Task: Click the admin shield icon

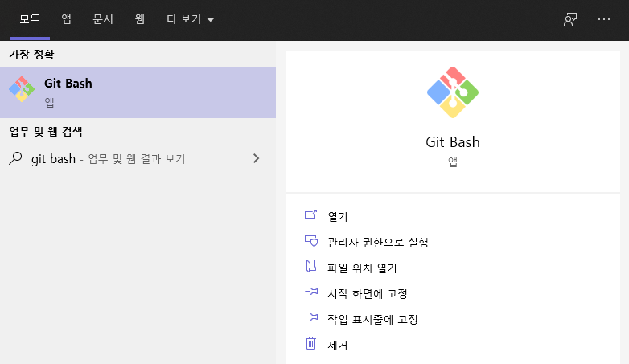Action: pos(311,240)
